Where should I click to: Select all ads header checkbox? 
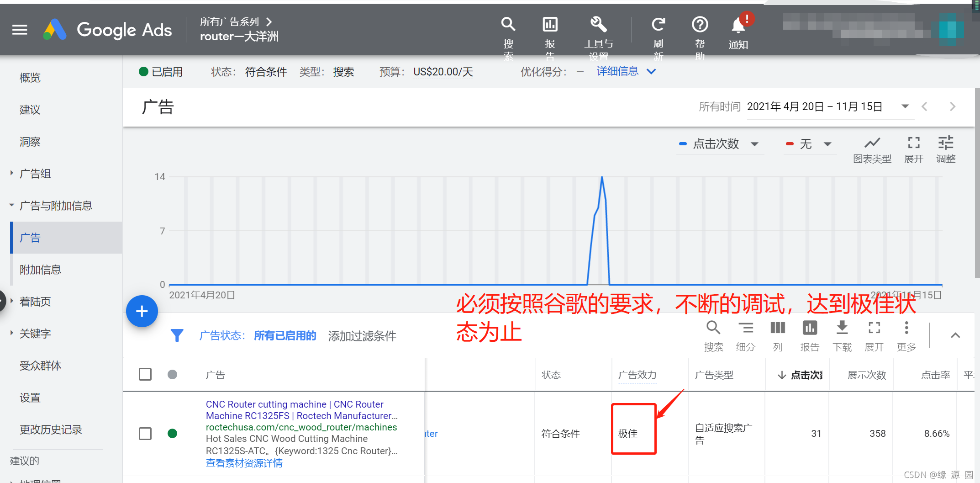tap(145, 374)
